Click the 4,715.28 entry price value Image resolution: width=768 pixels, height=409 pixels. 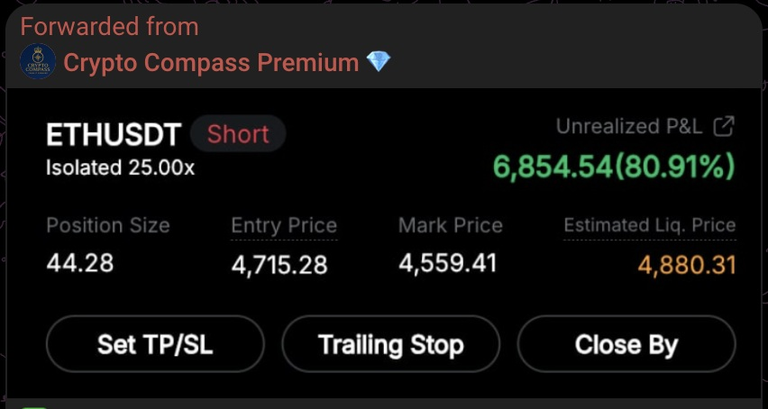(279, 265)
